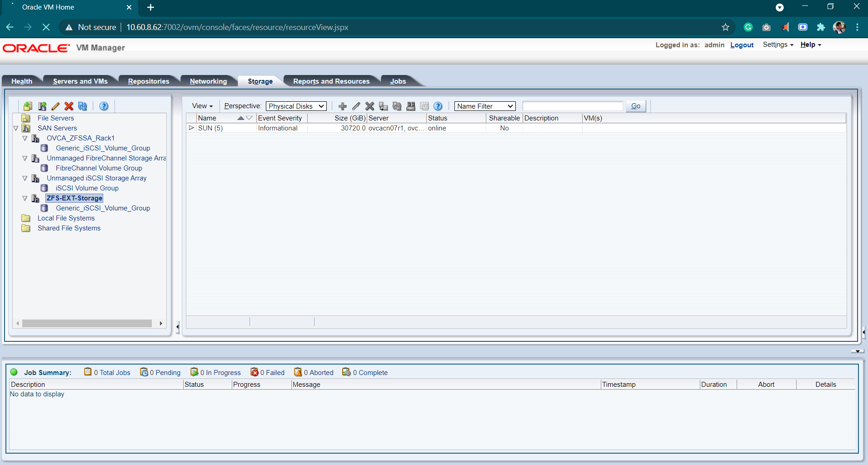Click Logout link

[742, 45]
